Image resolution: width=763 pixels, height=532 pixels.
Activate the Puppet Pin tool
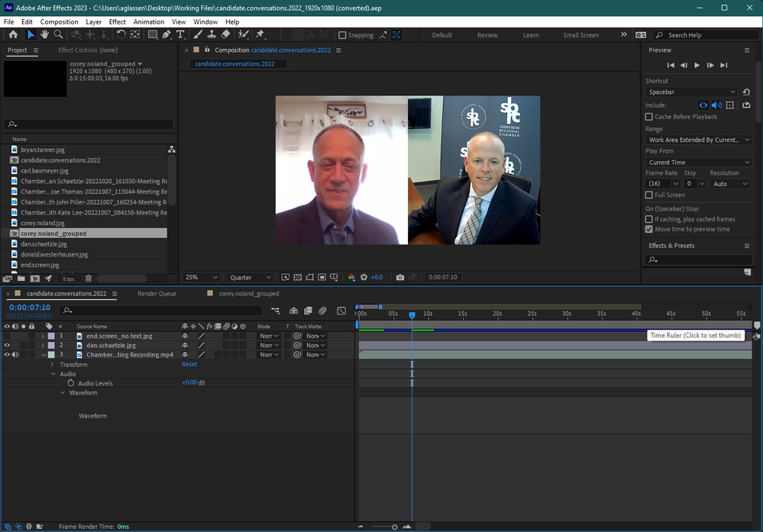pyautogui.click(x=260, y=35)
